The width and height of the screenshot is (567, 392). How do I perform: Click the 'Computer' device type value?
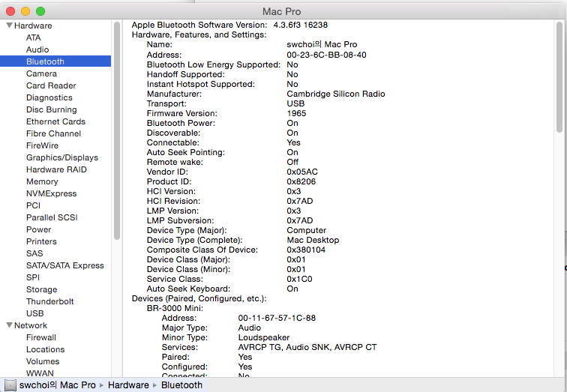point(306,230)
